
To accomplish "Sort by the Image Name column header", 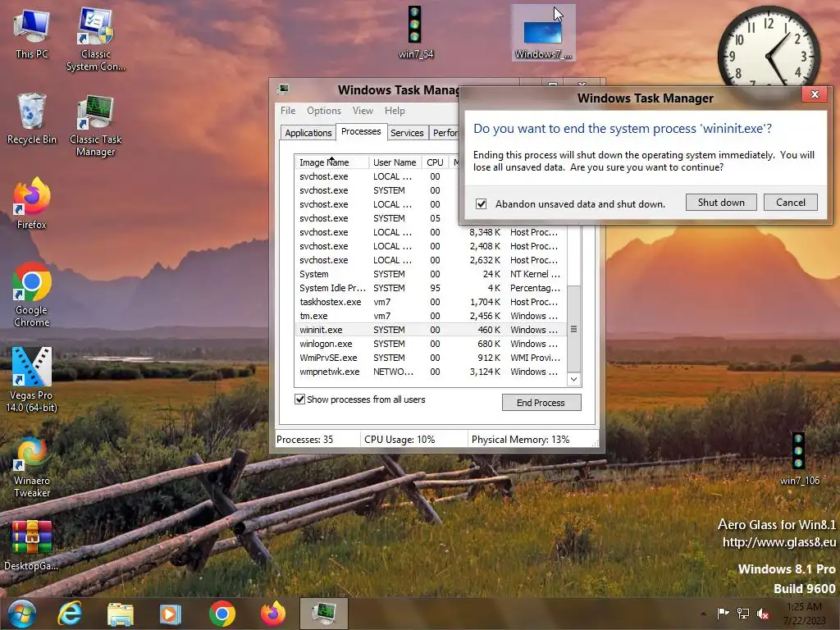I will tap(331, 162).
